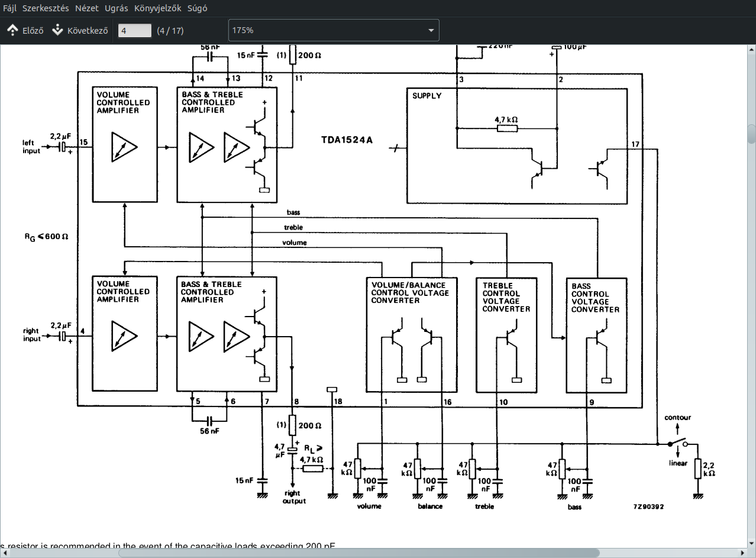Open the 175% zoom level dropdown
The width and height of the screenshot is (756, 558).
coord(334,30)
